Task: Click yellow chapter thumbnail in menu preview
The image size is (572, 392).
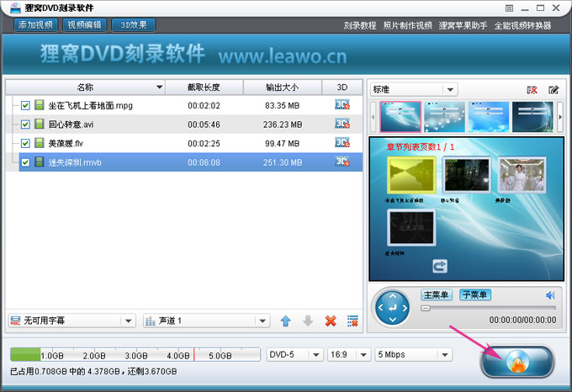Action: coord(411,175)
